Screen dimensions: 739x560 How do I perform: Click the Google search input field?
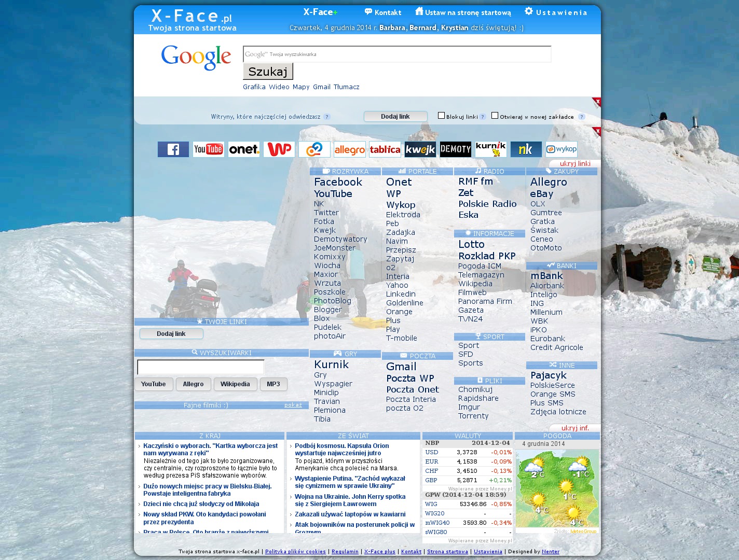tap(397, 54)
